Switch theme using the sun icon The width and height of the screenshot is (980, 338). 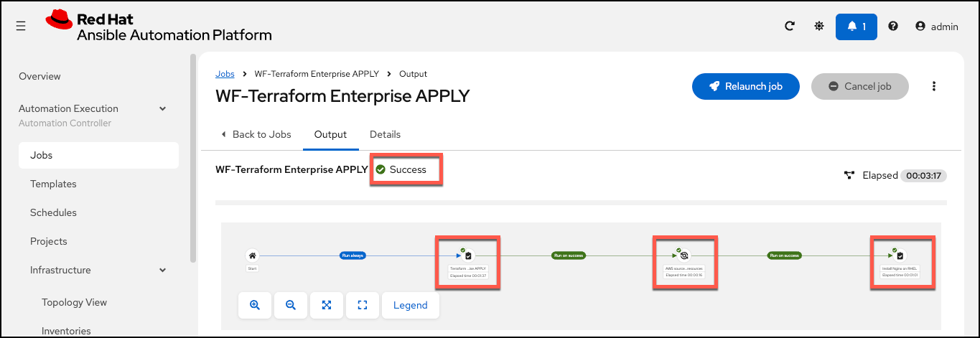(819, 27)
